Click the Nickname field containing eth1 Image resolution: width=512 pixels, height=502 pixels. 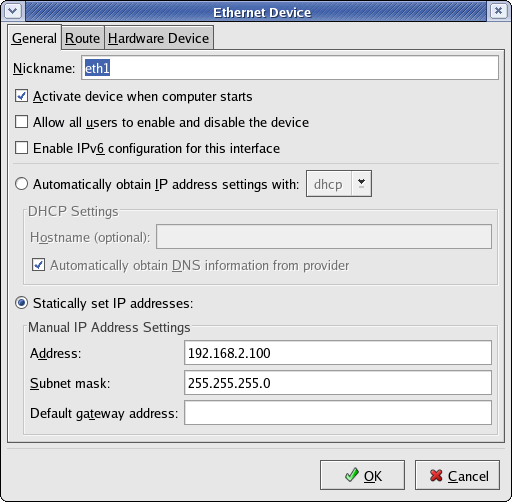click(x=290, y=68)
